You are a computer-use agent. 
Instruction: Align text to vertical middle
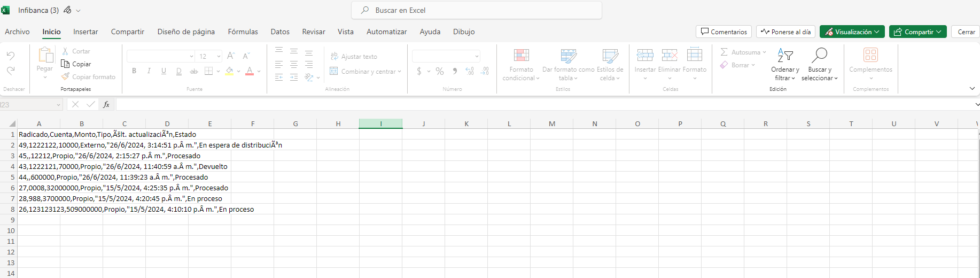(294, 52)
